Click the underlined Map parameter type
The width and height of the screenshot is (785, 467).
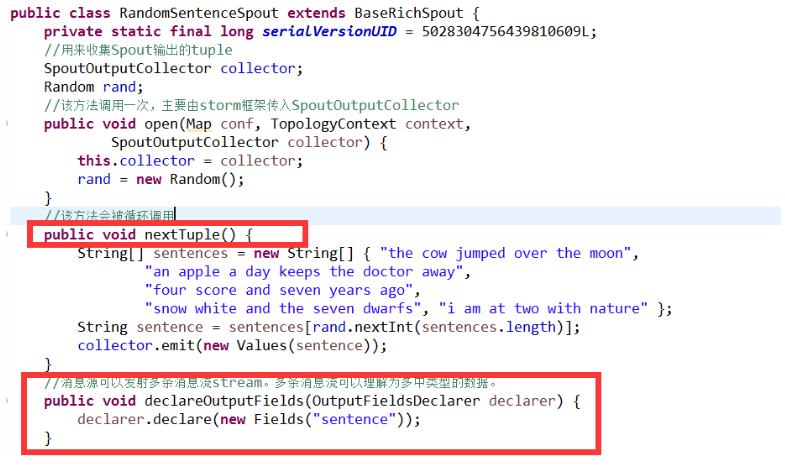coord(199,124)
